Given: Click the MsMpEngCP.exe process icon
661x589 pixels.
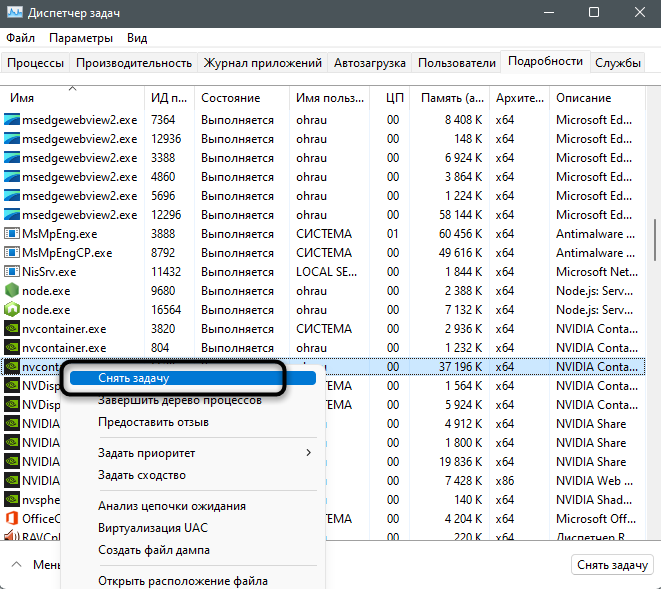Looking at the screenshot, I should click(12, 253).
